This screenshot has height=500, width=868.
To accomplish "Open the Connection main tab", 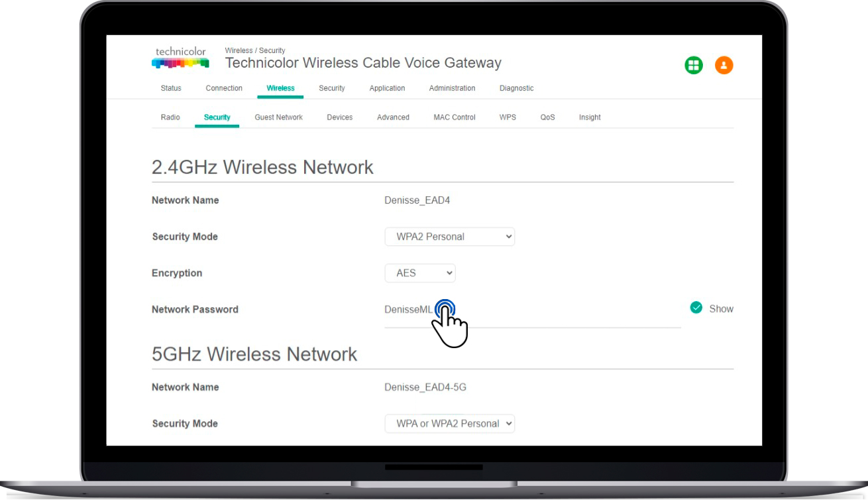I will [224, 88].
